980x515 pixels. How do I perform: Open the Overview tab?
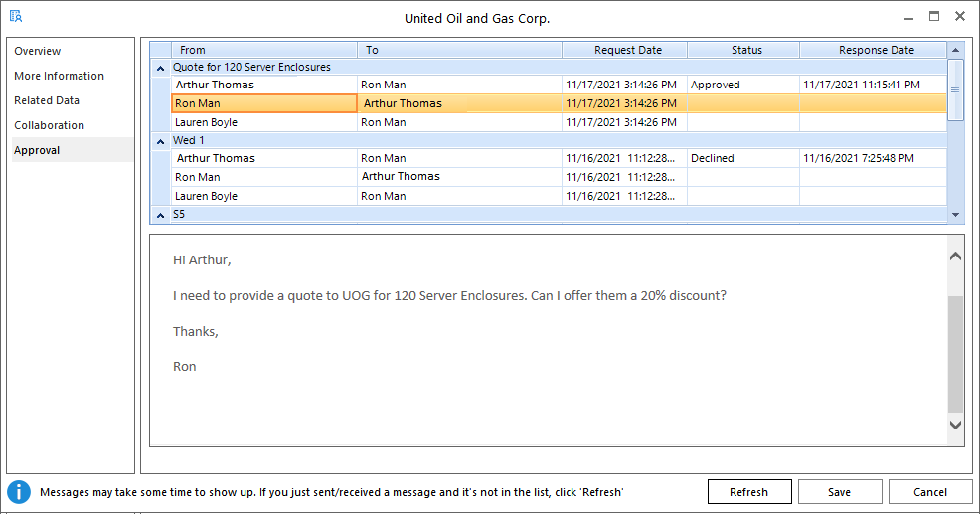pos(38,51)
